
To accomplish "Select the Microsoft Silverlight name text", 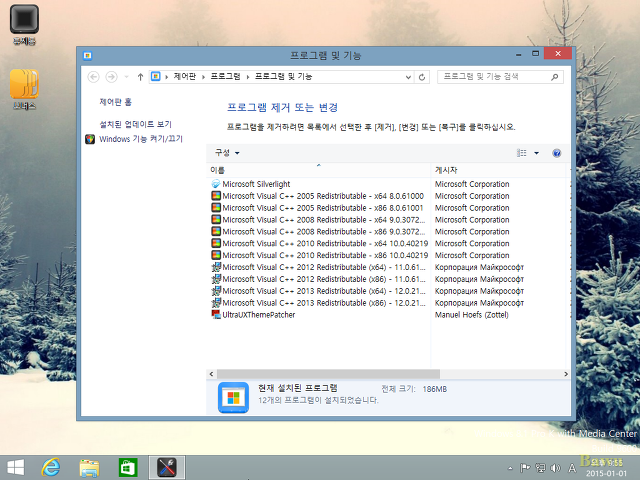I will pos(256,184).
